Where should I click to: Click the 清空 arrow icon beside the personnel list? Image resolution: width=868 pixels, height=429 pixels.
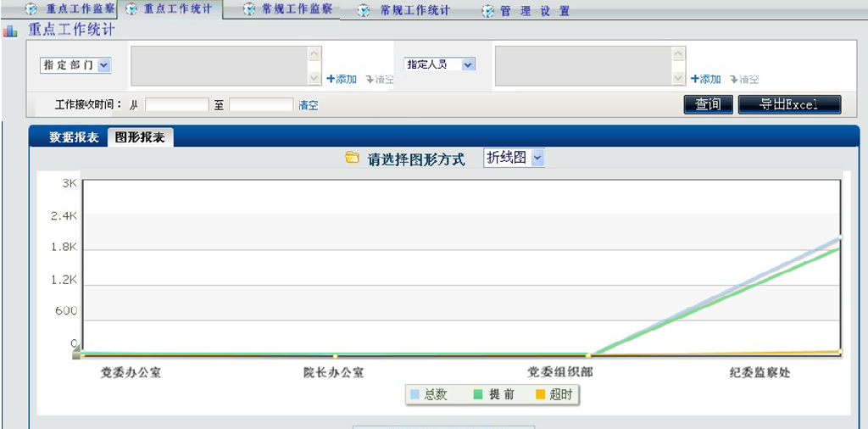pyautogui.click(x=733, y=79)
